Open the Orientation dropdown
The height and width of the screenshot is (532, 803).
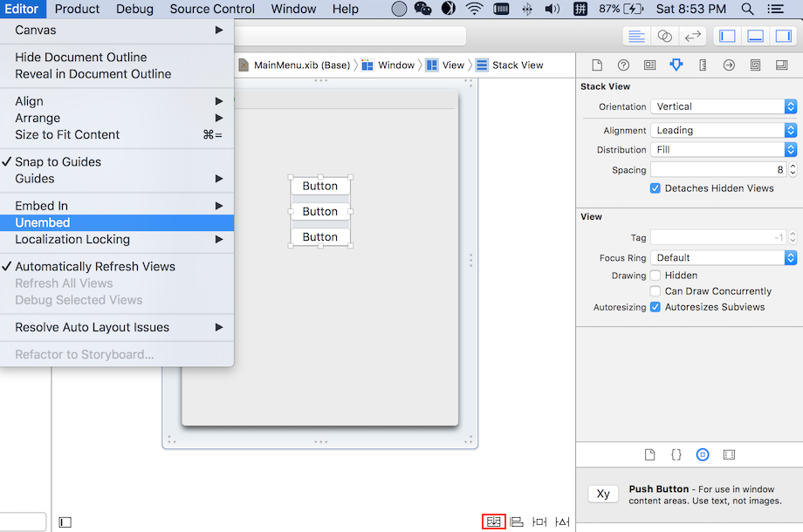(x=723, y=106)
